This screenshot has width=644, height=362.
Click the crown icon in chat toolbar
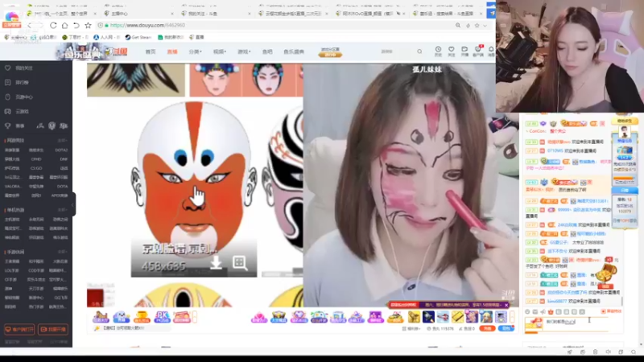551,312
